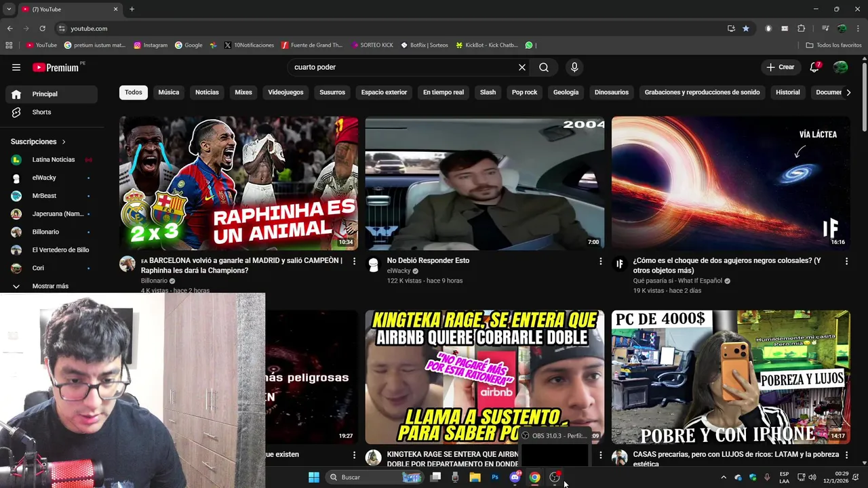Open Chrome media controls icon
This screenshot has width=868, height=488.
tap(825, 28)
